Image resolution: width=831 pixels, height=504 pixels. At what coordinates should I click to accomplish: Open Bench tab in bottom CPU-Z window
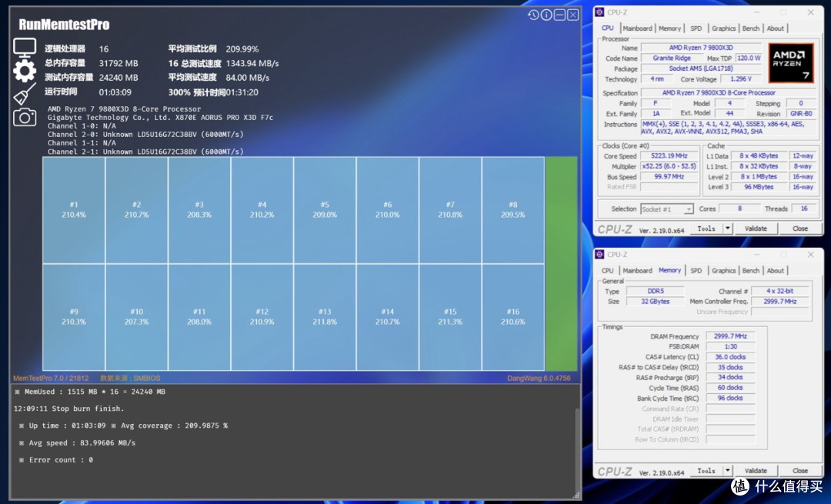pos(750,271)
